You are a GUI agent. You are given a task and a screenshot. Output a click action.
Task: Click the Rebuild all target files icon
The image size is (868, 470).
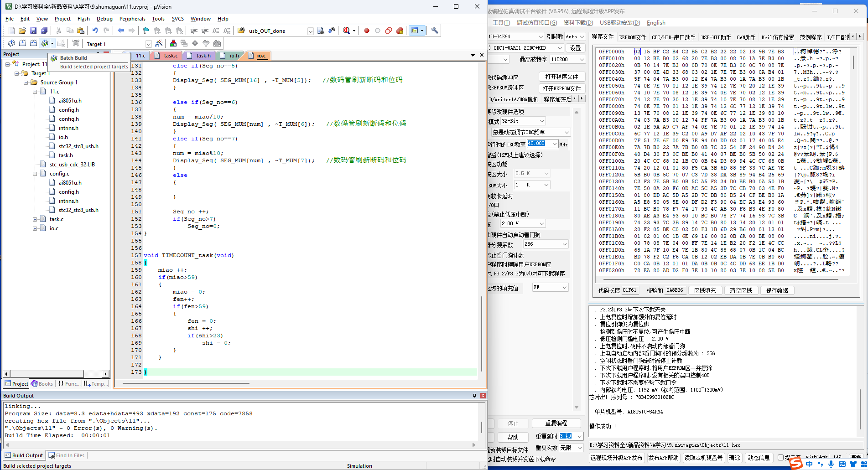click(33, 43)
